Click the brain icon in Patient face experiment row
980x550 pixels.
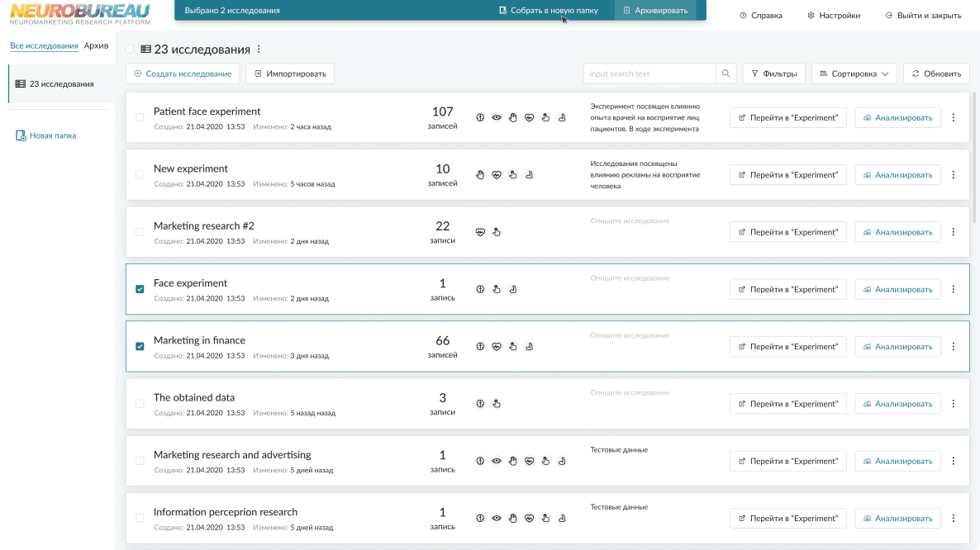(480, 117)
